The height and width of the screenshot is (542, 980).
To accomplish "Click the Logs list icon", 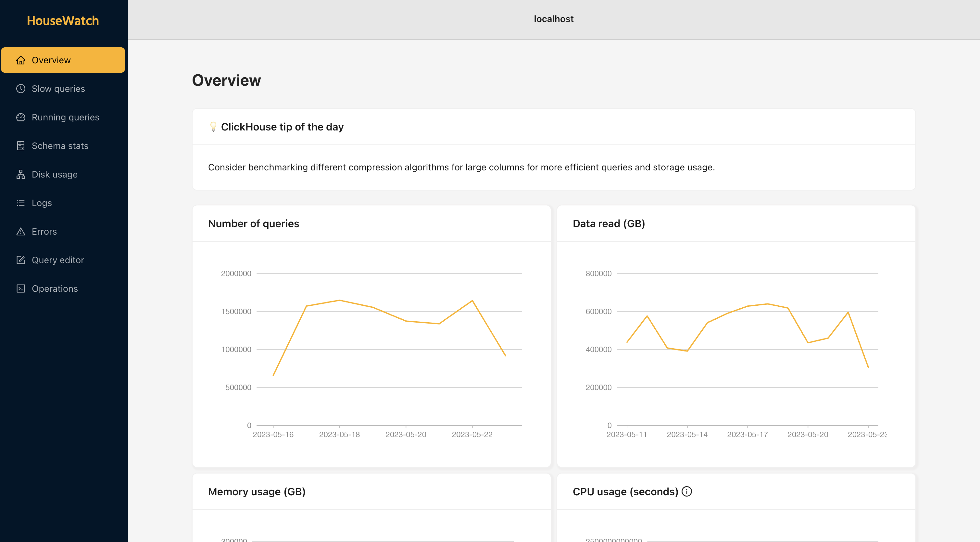I will point(20,203).
